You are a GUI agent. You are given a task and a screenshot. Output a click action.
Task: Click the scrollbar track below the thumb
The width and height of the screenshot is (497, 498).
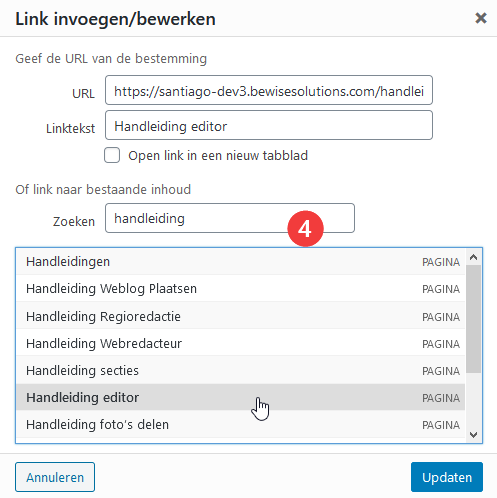pyautogui.click(x=473, y=400)
